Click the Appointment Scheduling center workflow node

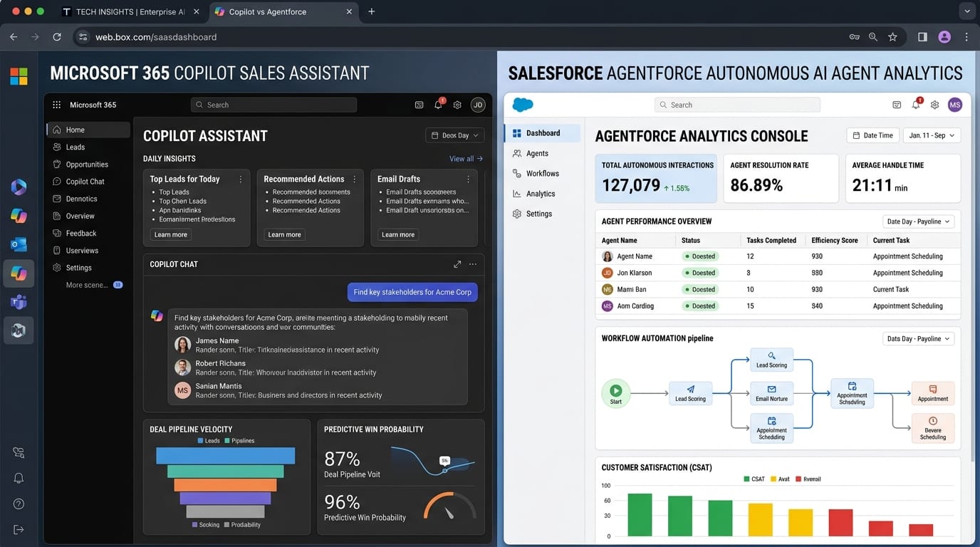pyautogui.click(x=852, y=393)
